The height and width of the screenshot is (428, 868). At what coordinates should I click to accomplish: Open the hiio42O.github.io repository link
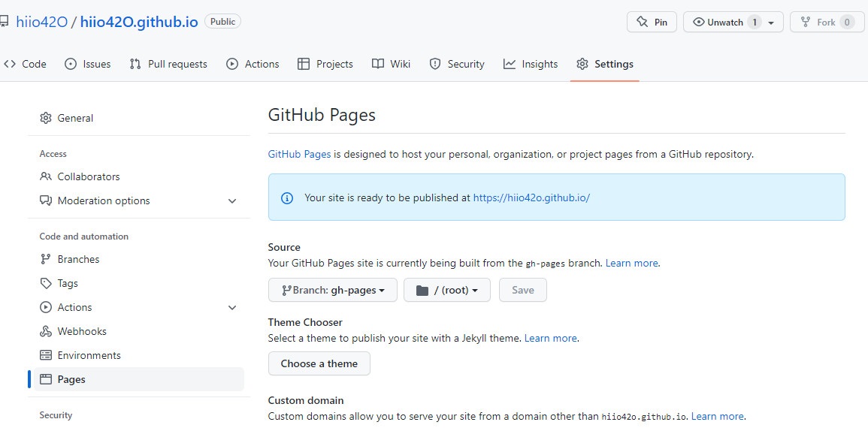pyautogui.click(x=139, y=22)
